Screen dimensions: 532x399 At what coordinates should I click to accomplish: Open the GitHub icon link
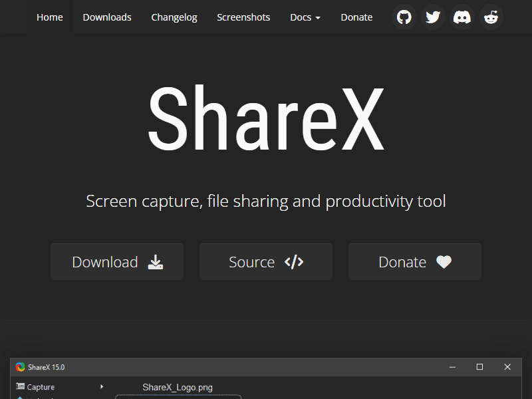404,17
